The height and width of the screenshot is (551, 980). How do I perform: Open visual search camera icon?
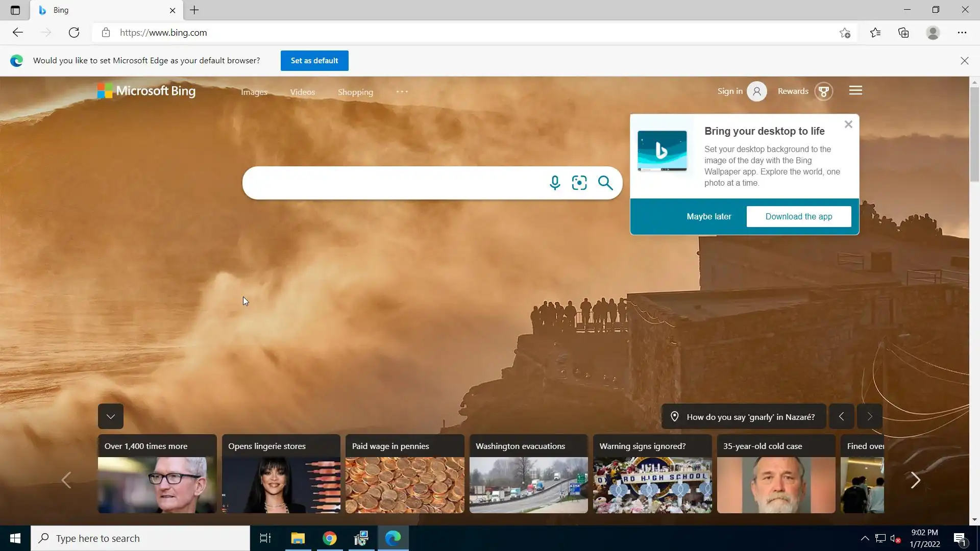coord(579,183)
